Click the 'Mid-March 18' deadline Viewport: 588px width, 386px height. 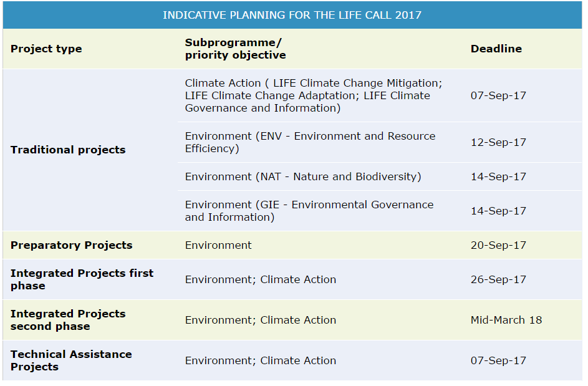click(x=506, y=320)
